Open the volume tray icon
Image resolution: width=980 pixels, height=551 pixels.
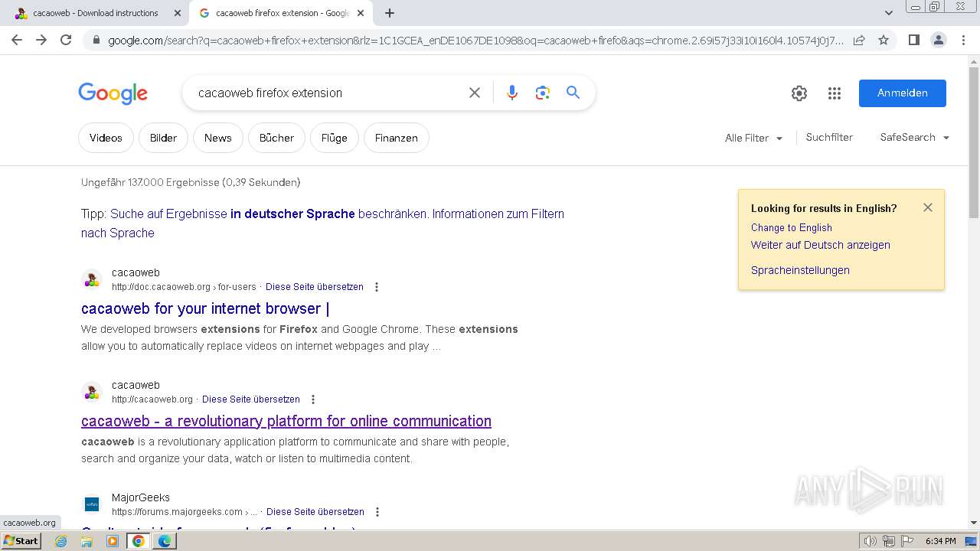point(871,541)
